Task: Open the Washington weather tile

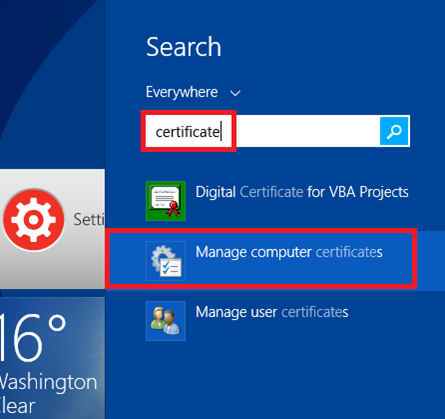Action: coord(52,358)
